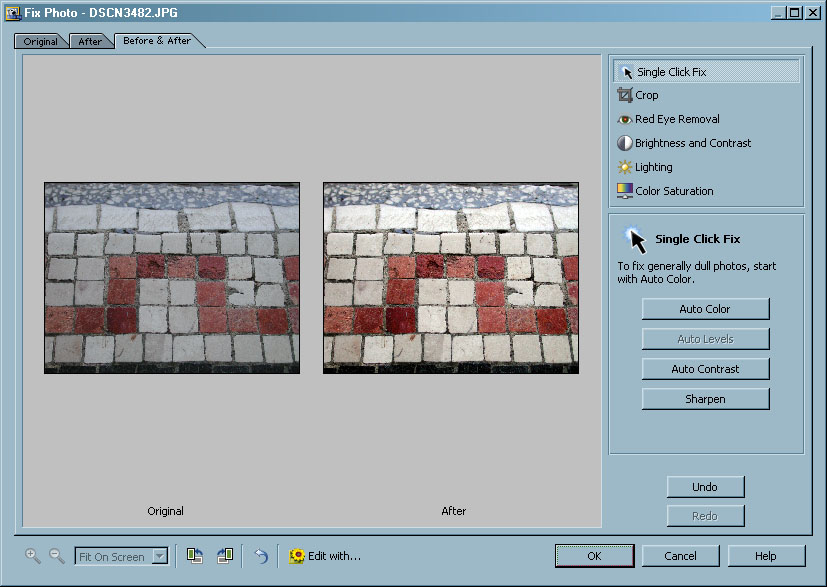Image resolution: width=827 pixels, height=587 pixels.
Task: Select the Crop tool icon
Action: (625, 95)
